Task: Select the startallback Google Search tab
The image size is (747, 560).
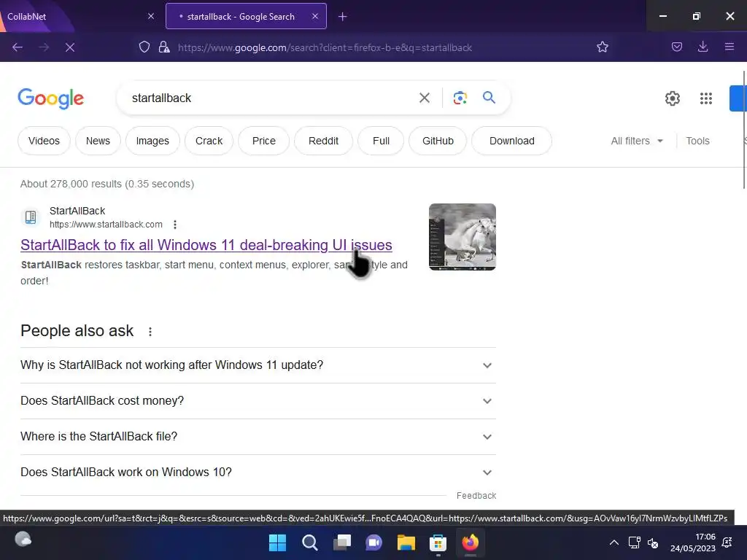Action: pyautogui.click(x=246, y=16)
